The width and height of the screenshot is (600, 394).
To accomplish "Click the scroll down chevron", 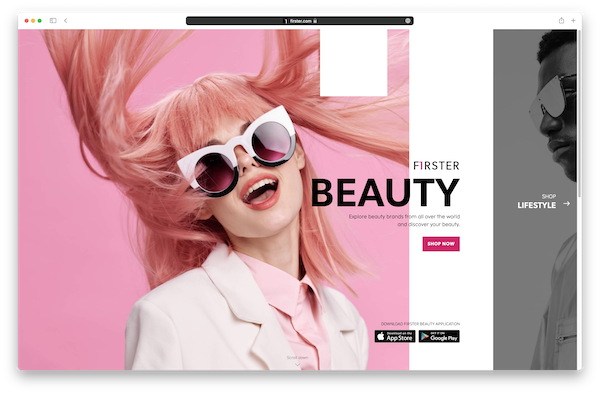I will point(298,365).
